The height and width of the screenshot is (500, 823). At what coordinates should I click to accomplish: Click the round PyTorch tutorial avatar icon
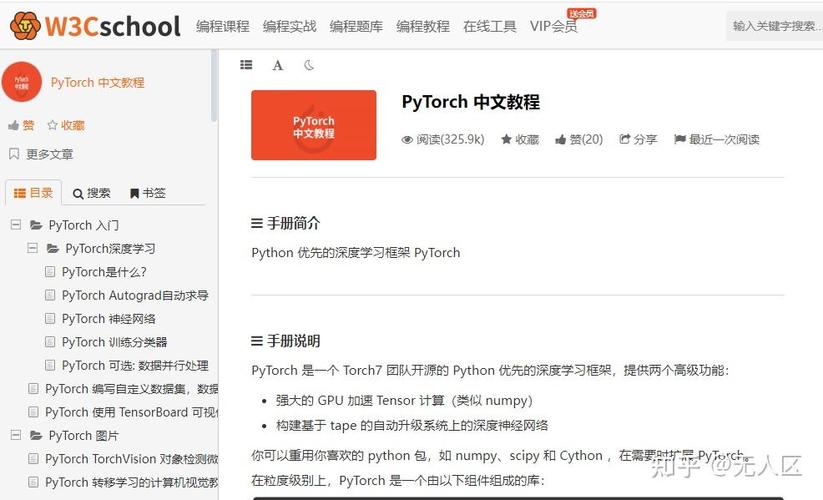[x=22, y=82]
